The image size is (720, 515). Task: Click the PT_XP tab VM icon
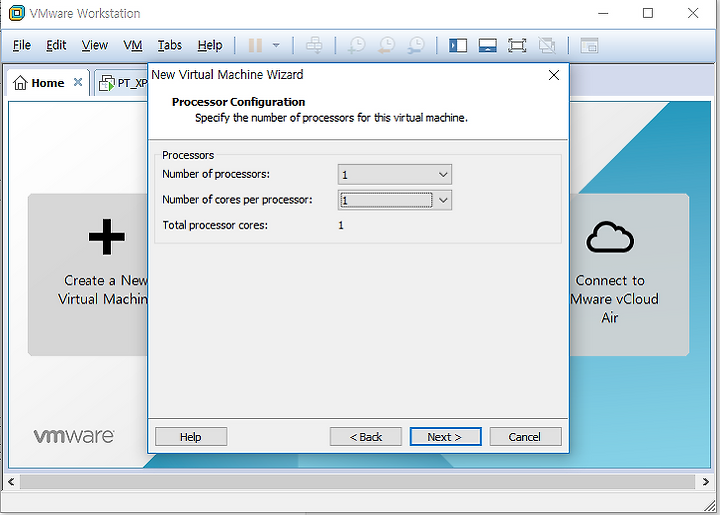pyautogui.click(x=107, y=84)
